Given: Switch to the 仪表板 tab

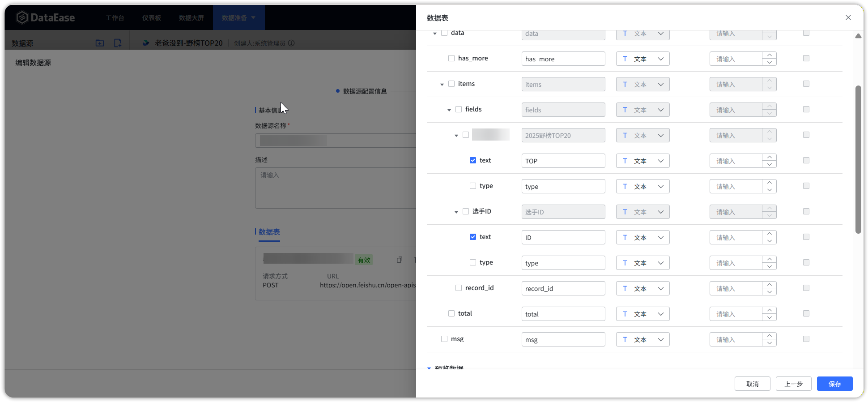Looking at the screenshot, I should point(151,17).
